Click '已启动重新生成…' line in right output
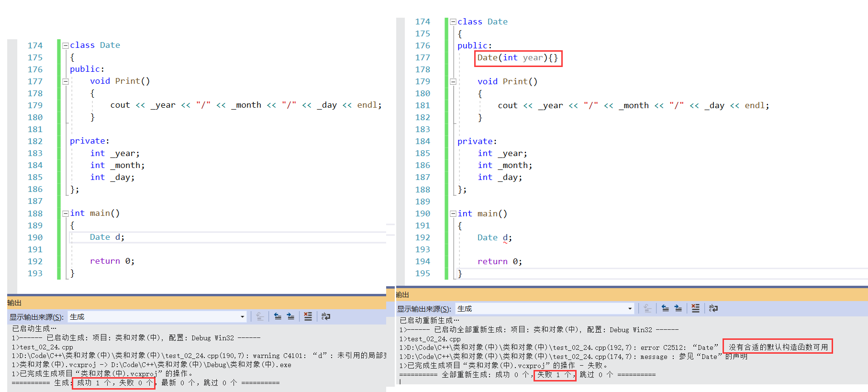This screenshot has height=392, width=868. coord(429,320)
